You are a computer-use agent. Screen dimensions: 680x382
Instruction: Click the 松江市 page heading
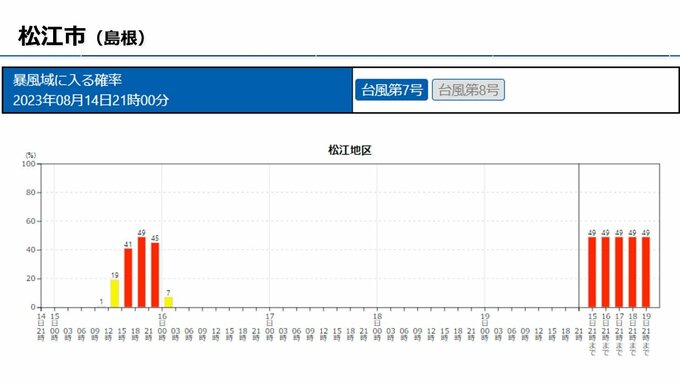point(52,36)
